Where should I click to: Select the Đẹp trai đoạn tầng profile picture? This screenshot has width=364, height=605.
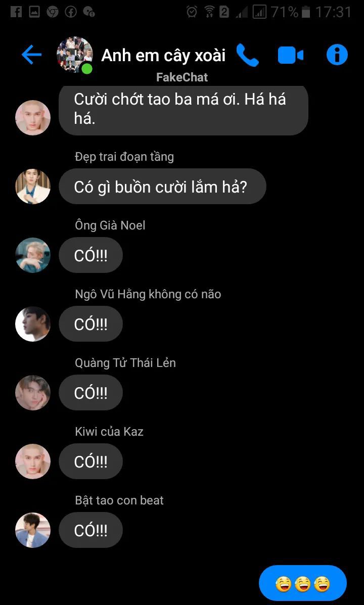33,187
